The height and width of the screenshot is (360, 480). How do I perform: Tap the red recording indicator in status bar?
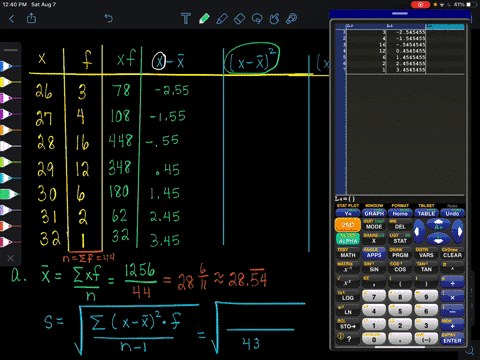(x=421, y=5)
